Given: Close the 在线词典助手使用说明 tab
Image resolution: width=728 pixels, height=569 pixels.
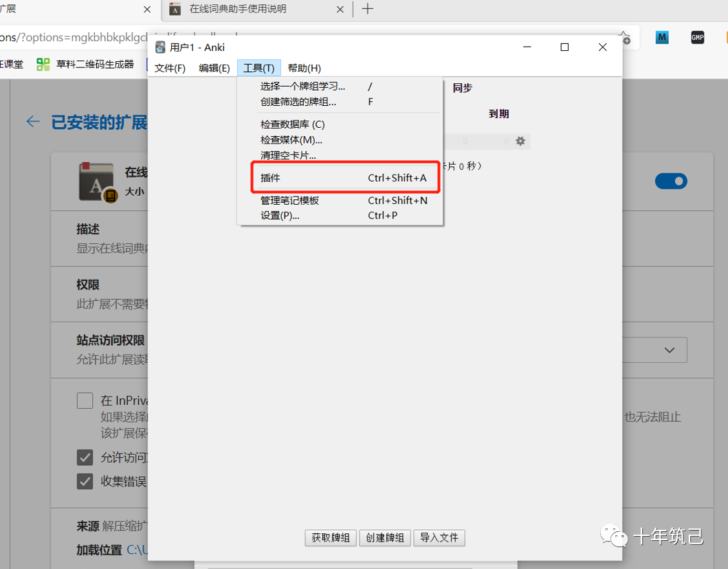Looking at the screenshot, I should coord(340,10).
